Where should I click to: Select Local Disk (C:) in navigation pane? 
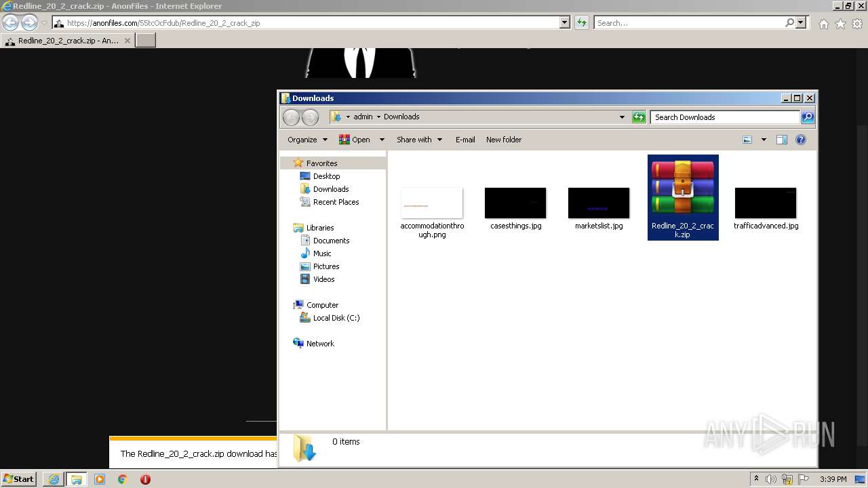tap(336, 318)
